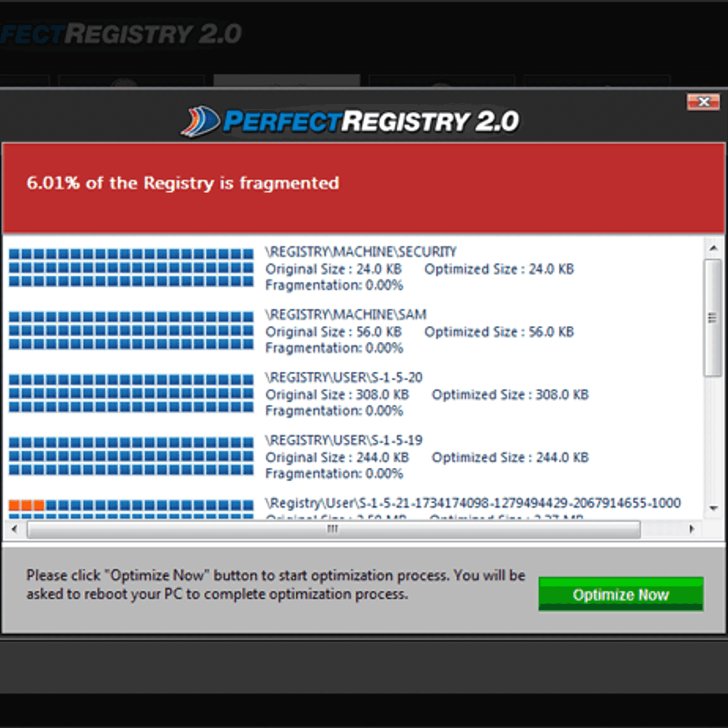The height and width of the screenshot is (728, 728).
Task: Click the orange fragmented blocks in last row
Action: coord(26,505)
